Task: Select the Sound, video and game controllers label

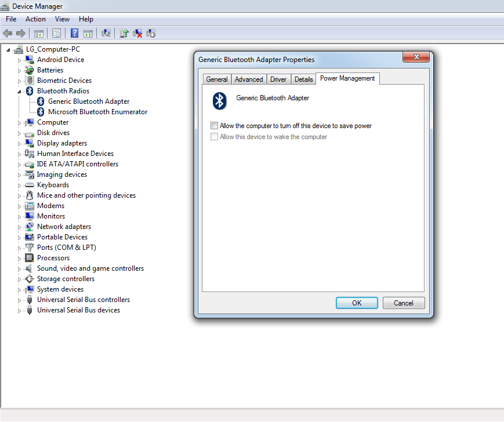Action: pyautogui.click(x=90, y=268)
